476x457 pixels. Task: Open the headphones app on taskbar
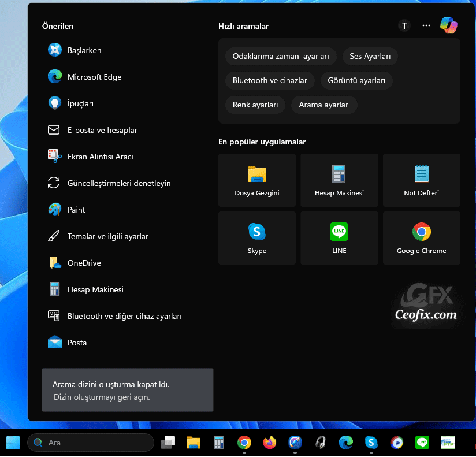[320, 443]
